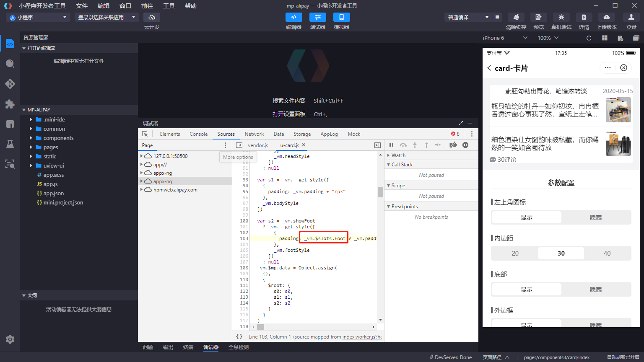
Task: Click the index.worker.js source map link
Action: (361, 337)
